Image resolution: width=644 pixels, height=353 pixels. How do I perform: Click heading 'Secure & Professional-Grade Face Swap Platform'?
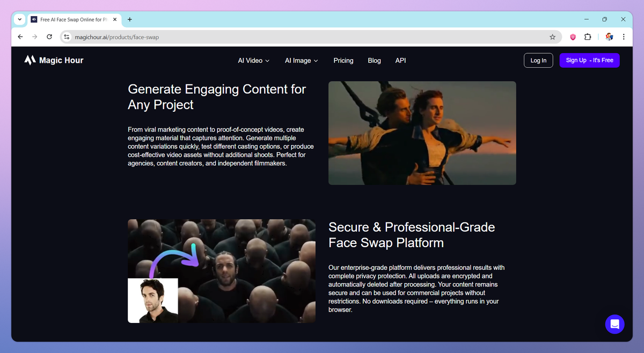point(412,235)
